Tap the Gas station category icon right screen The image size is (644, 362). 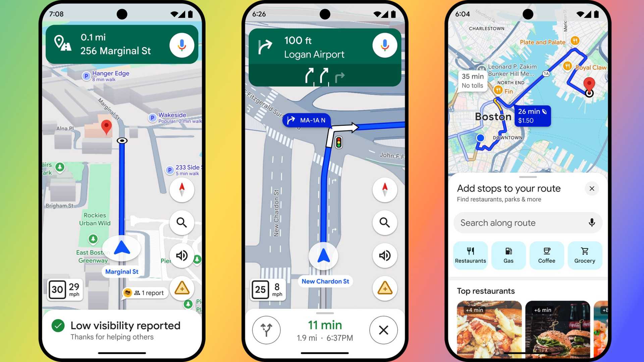[508, 254]
